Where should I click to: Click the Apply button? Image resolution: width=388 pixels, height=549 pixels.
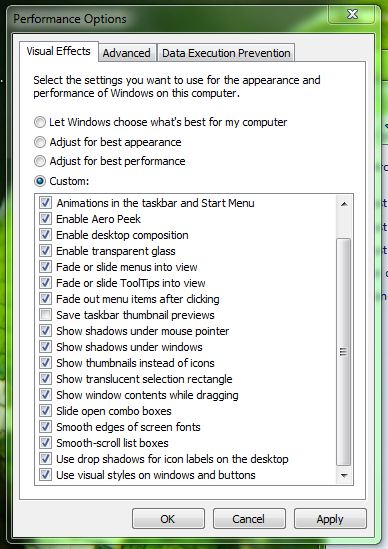coord(330,519)
